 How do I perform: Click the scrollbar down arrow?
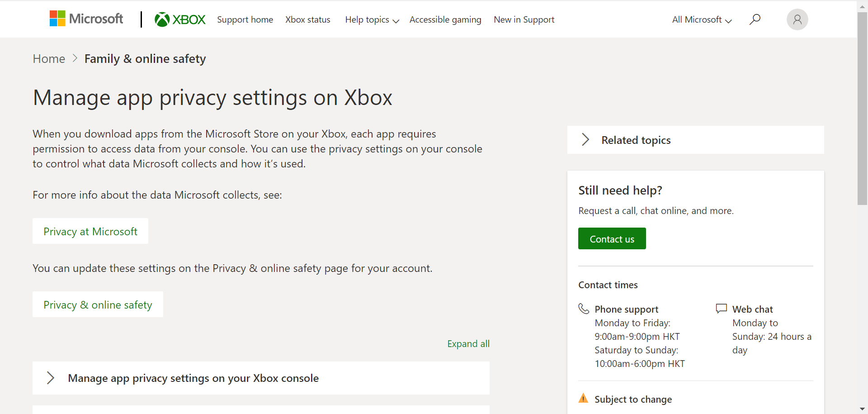click(x=862, y=409)
